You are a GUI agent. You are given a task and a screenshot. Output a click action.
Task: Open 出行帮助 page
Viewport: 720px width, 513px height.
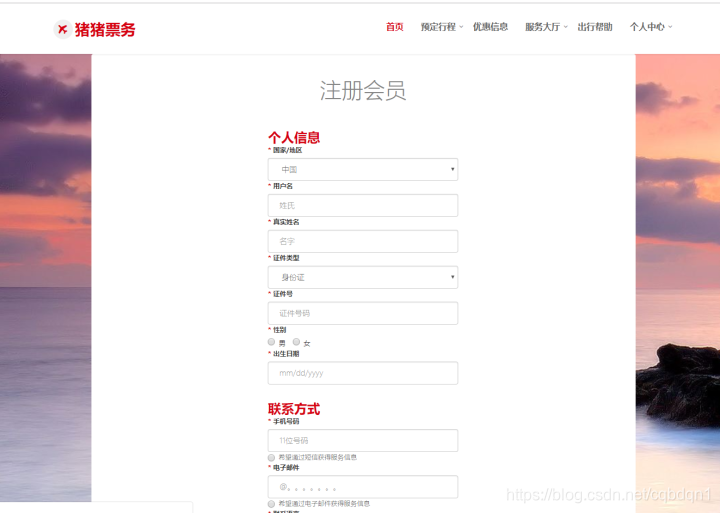595,27
